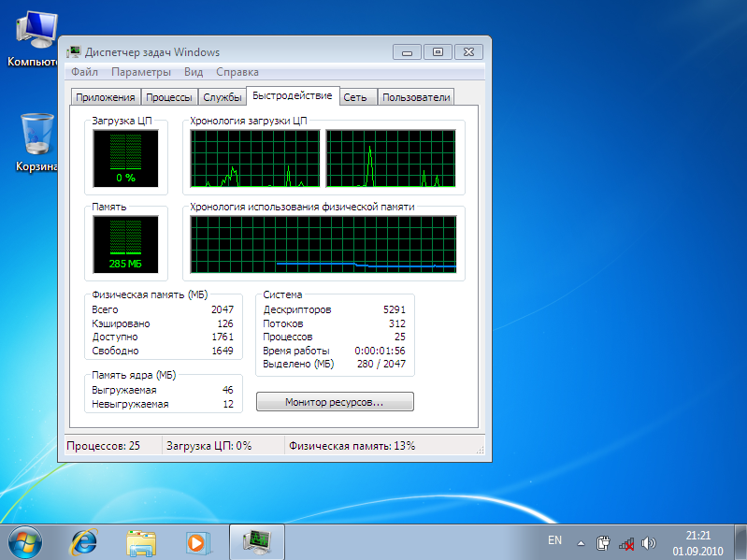Click the volume speaker tray icon
Screen dimensions: 747x560
(649, 542)
